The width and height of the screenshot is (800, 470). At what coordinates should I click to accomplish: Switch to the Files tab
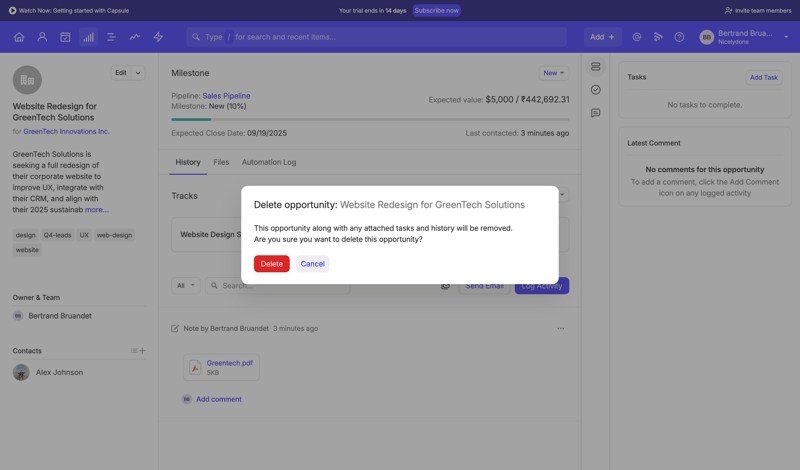click(221, 162)
